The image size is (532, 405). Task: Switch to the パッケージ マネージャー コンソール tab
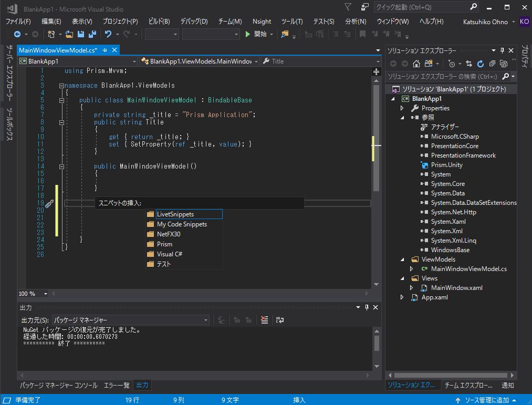pos(59,385)
